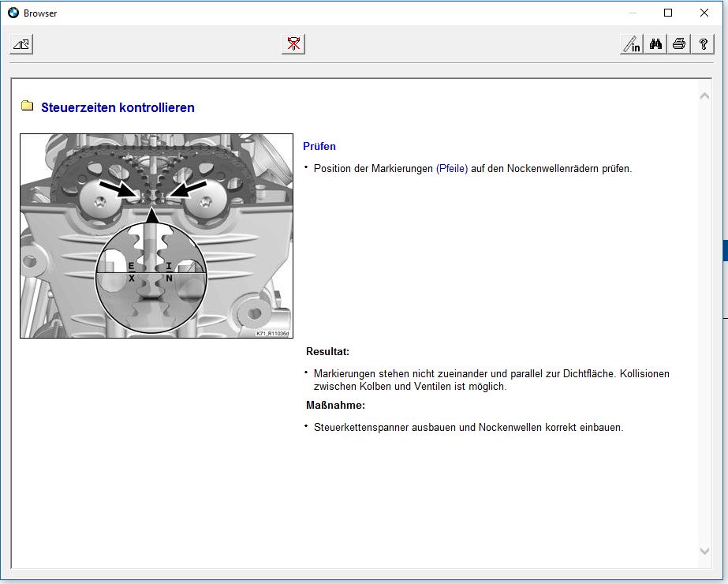Screen dimensions: 728x584
Task: Open help with the question mark icon
Action: 702,44
